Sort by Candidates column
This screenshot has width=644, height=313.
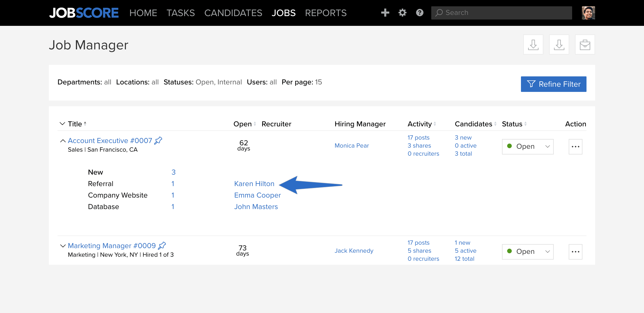[x=495, y=124]
